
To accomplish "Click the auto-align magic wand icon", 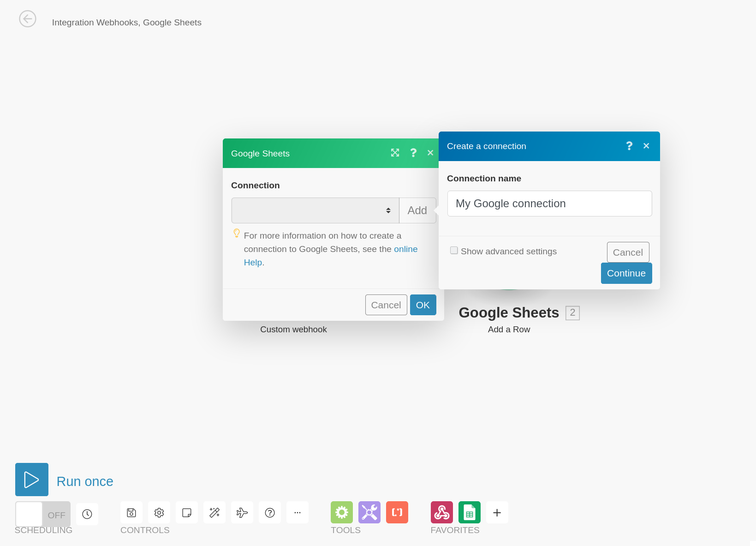I will click(x=214, y=513).
